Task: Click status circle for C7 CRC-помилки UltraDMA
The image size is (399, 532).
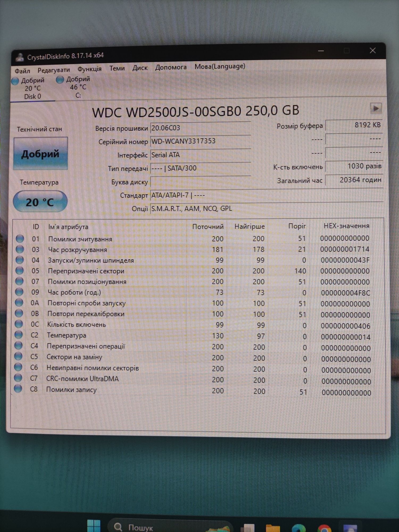Action: [x=18, y=378]
